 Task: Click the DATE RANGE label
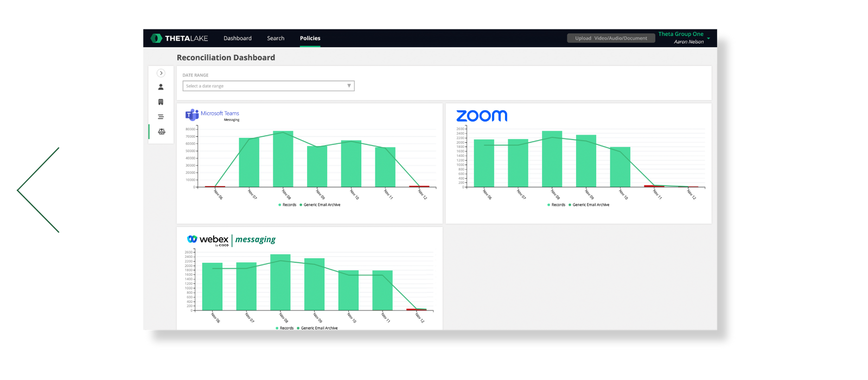coord(195,75)
